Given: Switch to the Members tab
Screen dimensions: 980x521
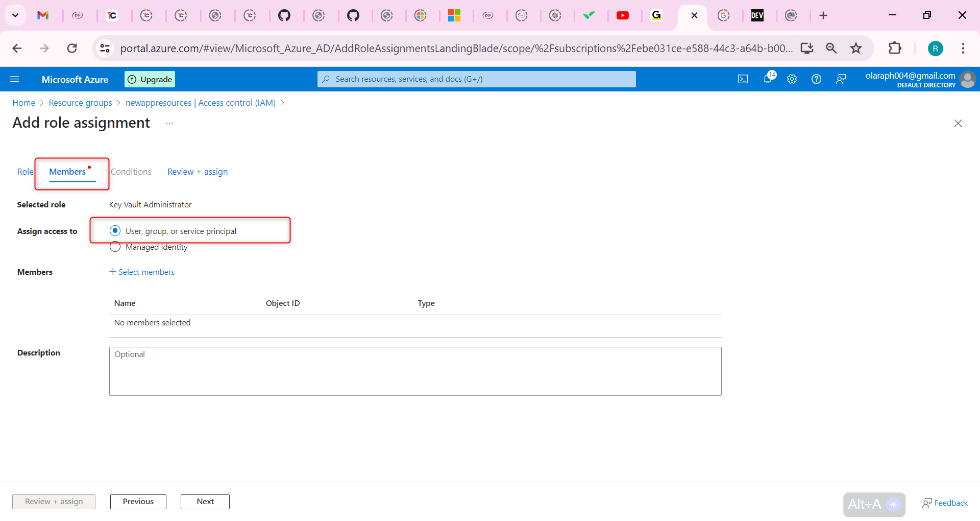Looking at the screenshot, I should [67, 172].
